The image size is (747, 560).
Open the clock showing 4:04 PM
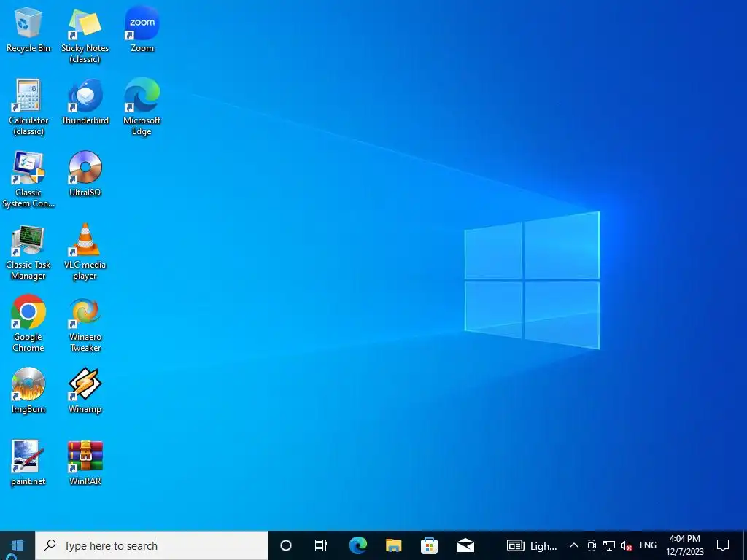coord(685,545)
